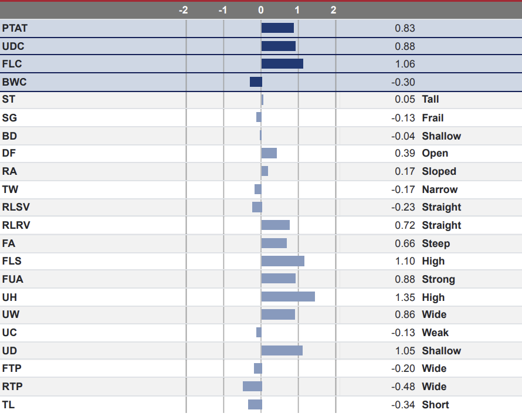Click the UH bar in the chart

tap(288, 297)
